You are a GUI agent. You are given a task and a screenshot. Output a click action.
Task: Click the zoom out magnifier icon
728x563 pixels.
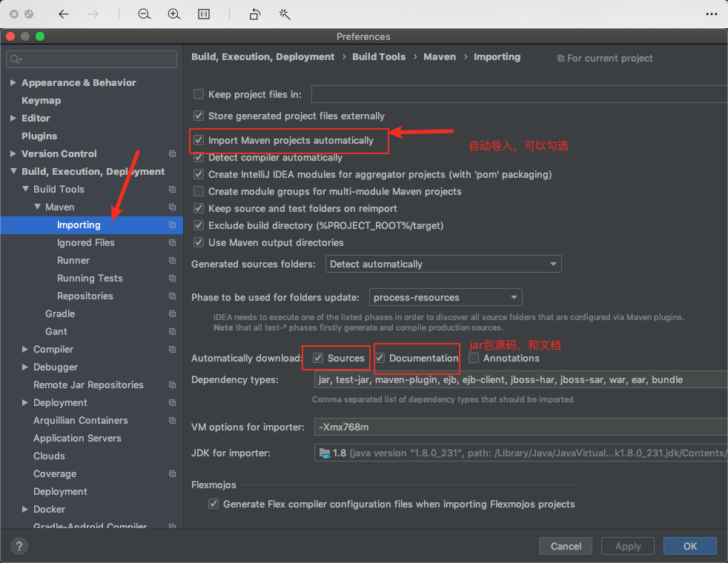(145, 14)
